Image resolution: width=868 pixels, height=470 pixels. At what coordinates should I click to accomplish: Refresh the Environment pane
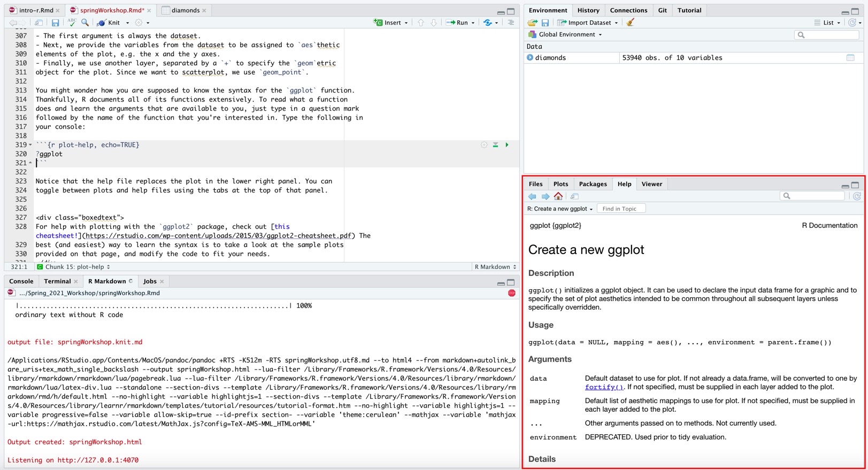click(852, 22)
